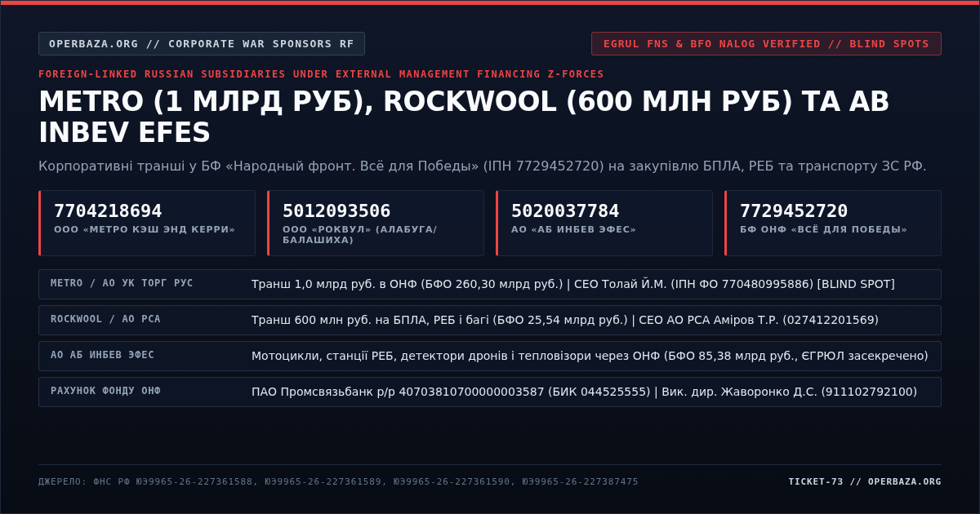Click the Транш 1,0 млрд руб. description
980x514 pixels.
[573, 284]
